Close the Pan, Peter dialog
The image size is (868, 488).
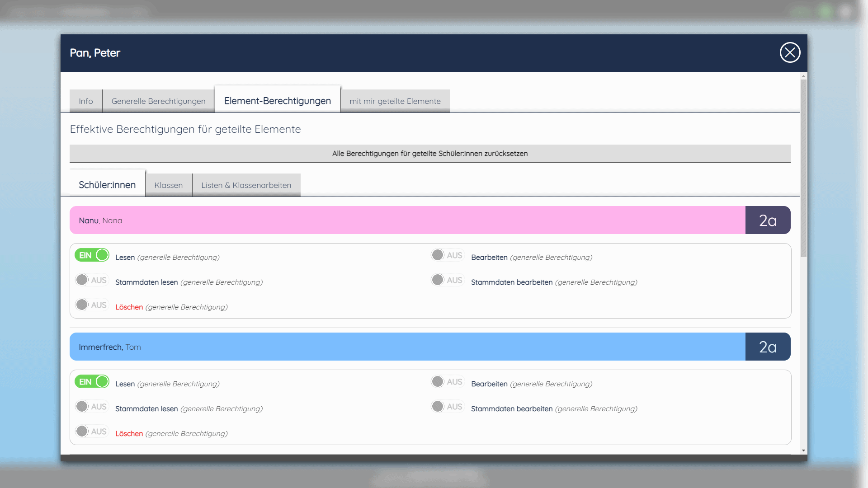point(790,53)
